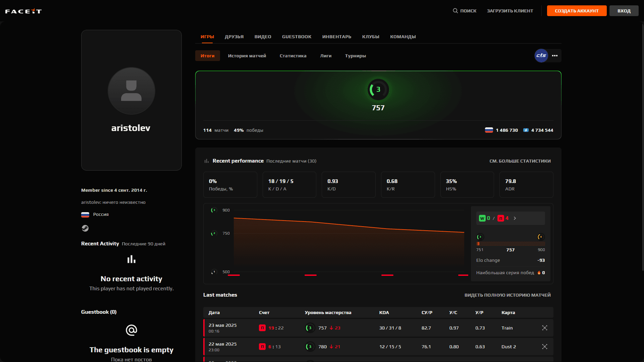Open Dust 2 match scoreboard icon
644x362 pixels.
(x=544, y=347)
